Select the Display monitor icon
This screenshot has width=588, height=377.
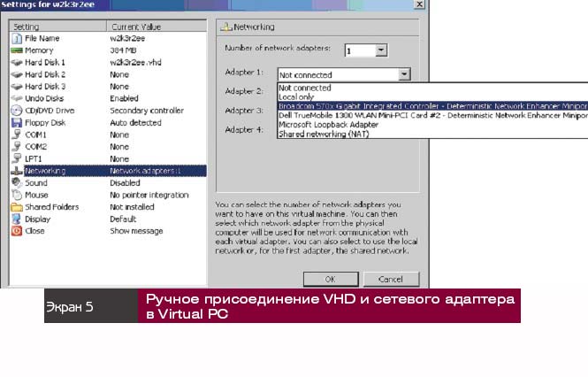17,219
